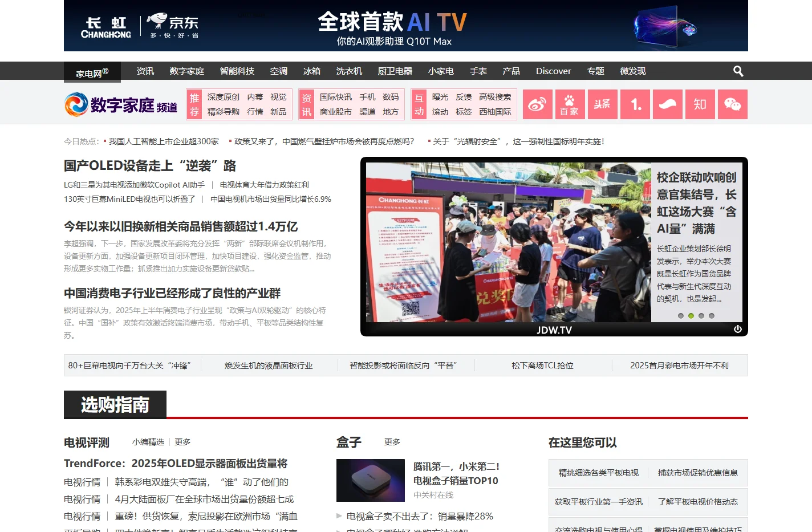Open headline 今年以来以旧换新相关商品销售额超过1.4万亿

181,226
